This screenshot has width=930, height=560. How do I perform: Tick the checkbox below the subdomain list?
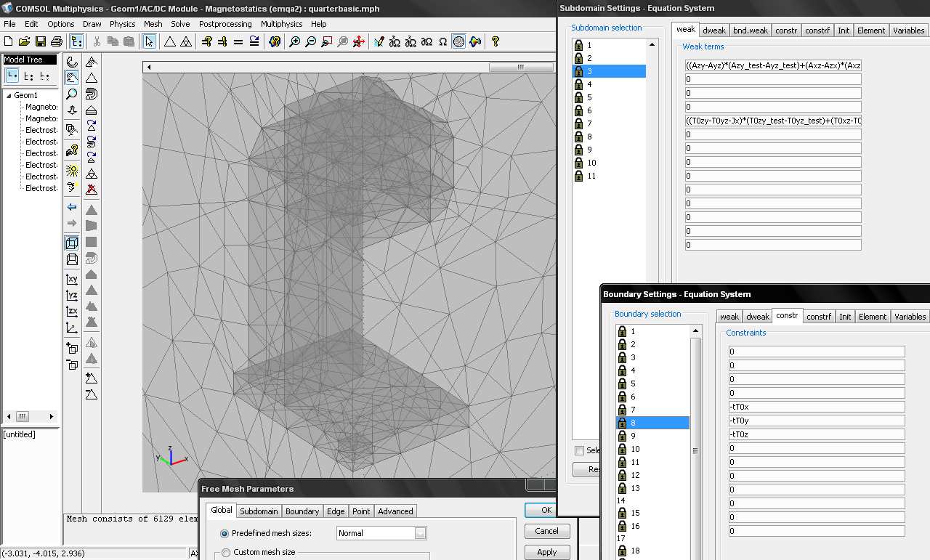tap(579, 450)
